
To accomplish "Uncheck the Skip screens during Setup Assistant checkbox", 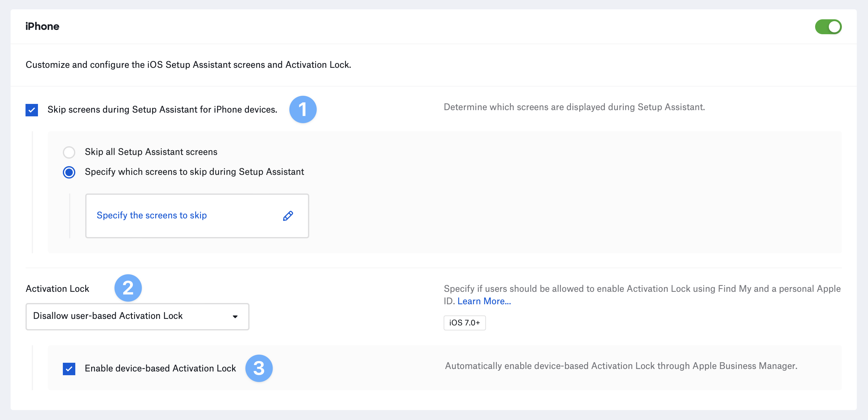I will (x=32, y=110).
